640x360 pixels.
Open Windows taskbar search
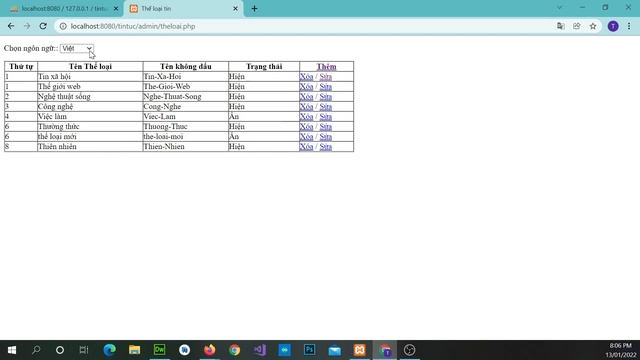pyautogui.click(x=36, y=350)
